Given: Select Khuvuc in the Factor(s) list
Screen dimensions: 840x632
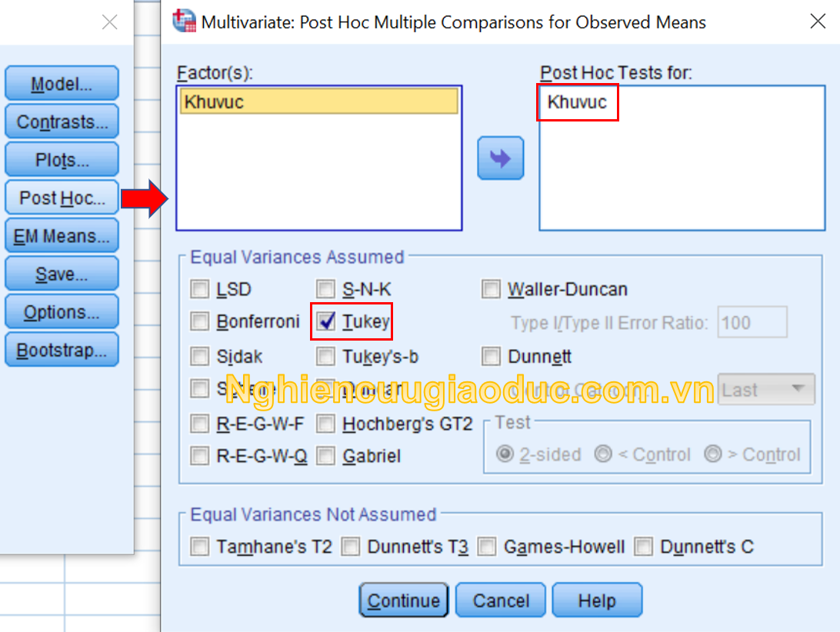Looking at the screenshot, I should pyautogui.click(x=318, y=102).
